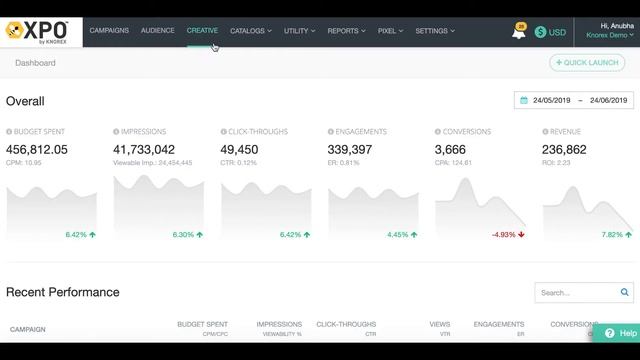
Task: Click the Quick Launch button
Action: pos(587,63)
